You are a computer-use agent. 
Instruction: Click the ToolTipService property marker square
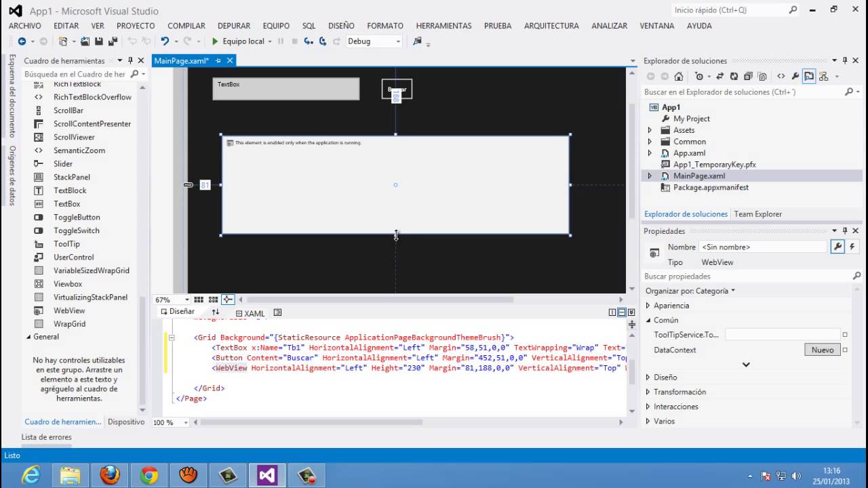click(x=845, y=335)
